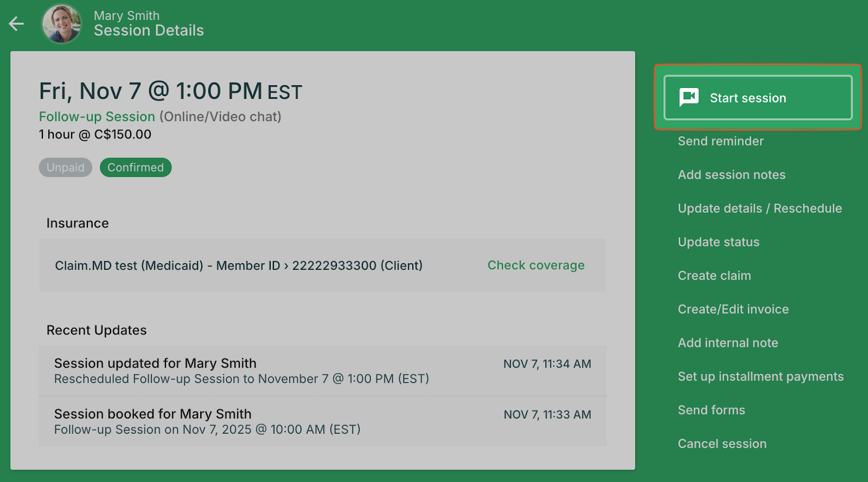Open Create/Edit invoice
Screen dimensions: 868x482
pos(733,309)
